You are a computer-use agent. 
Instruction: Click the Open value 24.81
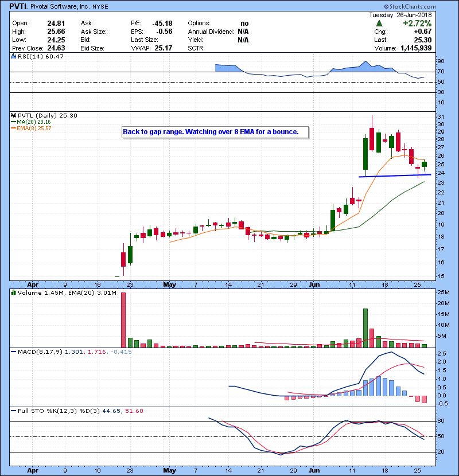point(56,24)
